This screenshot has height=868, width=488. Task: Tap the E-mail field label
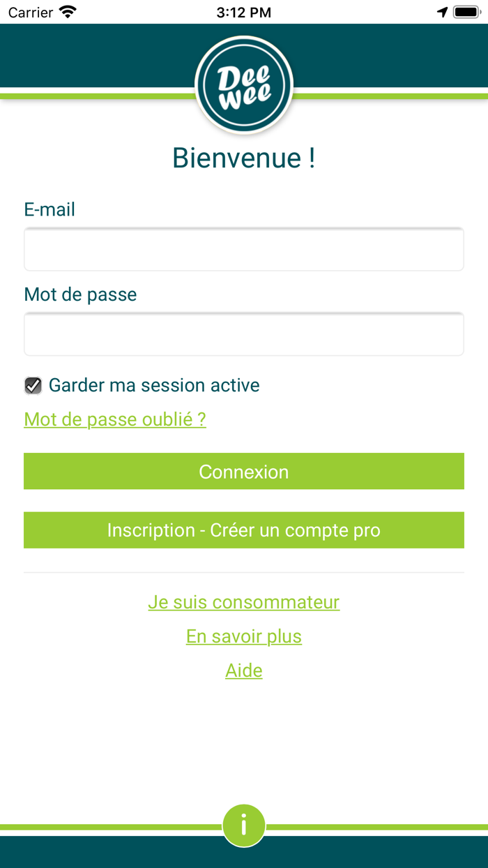click(x=49, y=209)
